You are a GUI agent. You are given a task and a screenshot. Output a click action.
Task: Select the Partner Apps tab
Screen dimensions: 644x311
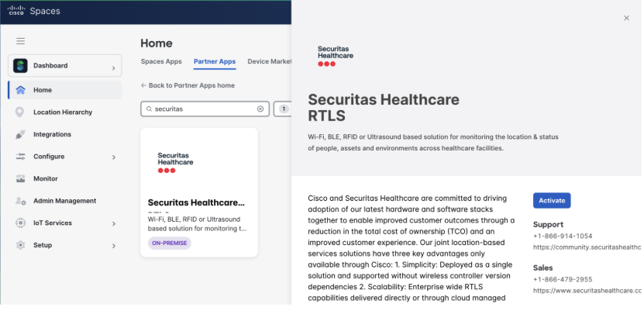coord(214,61)
